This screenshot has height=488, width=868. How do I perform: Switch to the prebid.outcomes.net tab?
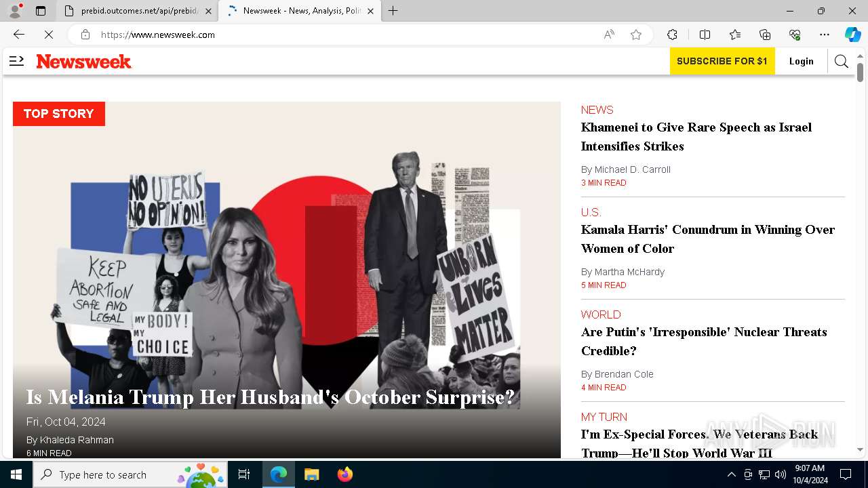136,11
